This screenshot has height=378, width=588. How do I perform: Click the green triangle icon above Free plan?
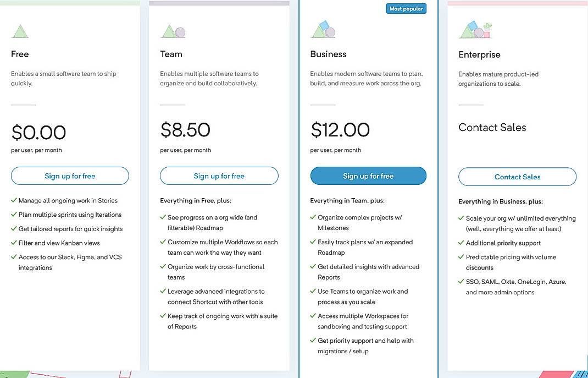pos(20,31)
